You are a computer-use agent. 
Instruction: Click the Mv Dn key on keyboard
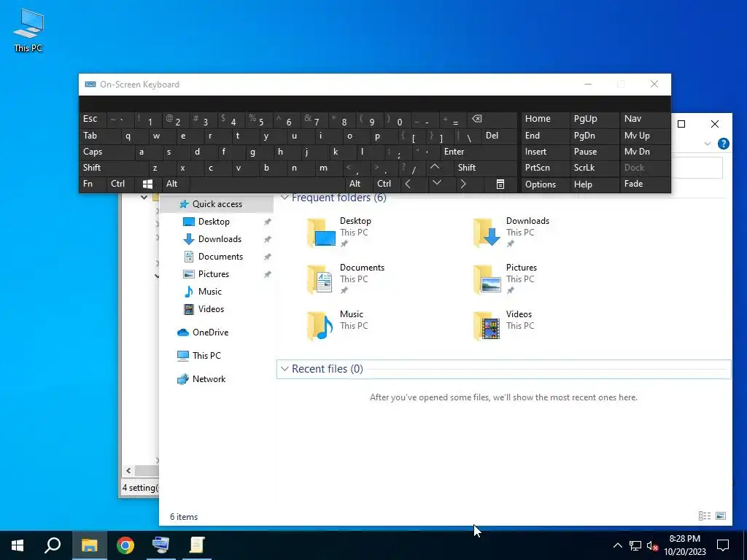644,152
